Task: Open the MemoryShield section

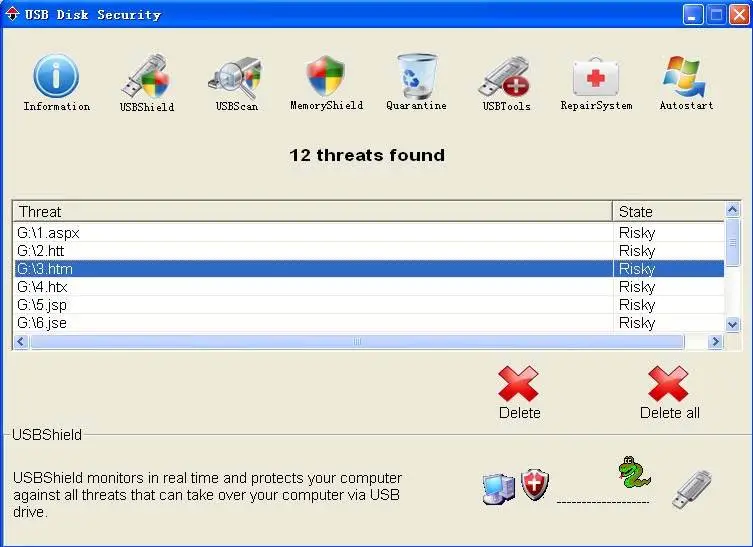Action: point(326,83)
